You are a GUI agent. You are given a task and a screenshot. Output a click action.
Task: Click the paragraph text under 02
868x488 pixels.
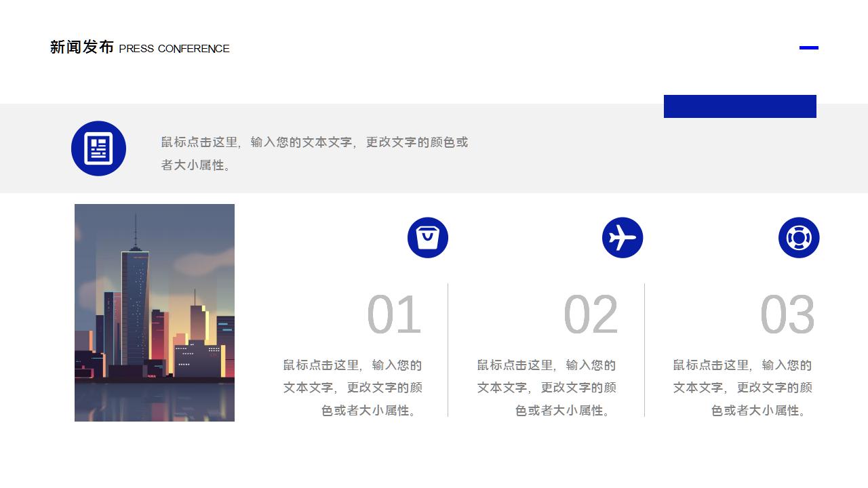click(547, 388)
